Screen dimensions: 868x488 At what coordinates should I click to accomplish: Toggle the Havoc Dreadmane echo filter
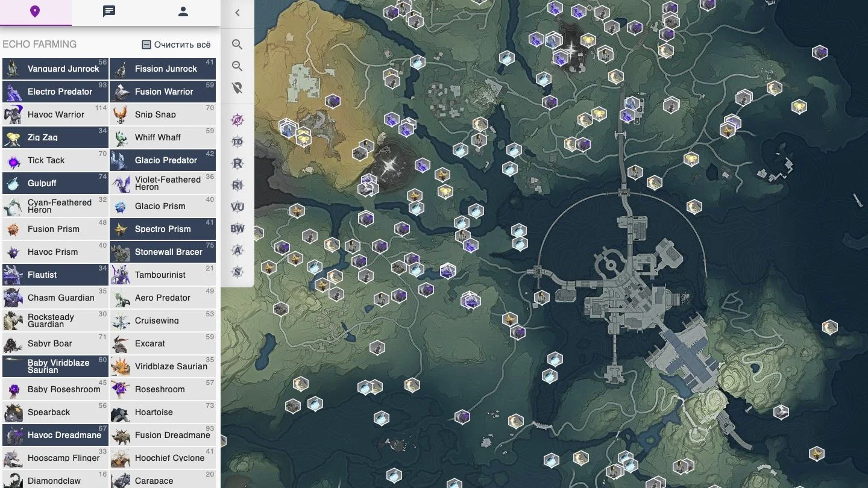tap(55, 435)
